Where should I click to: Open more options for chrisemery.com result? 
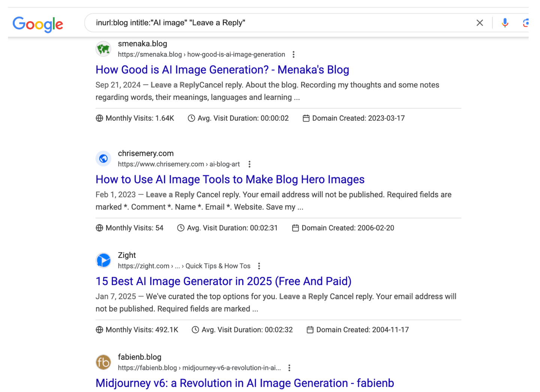(x=249, y=164)
